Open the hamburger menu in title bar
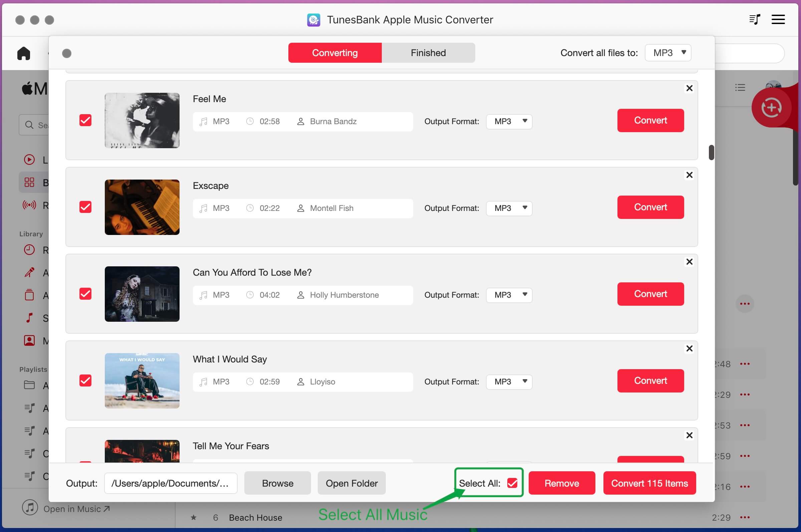 click(x=778, y=19)
